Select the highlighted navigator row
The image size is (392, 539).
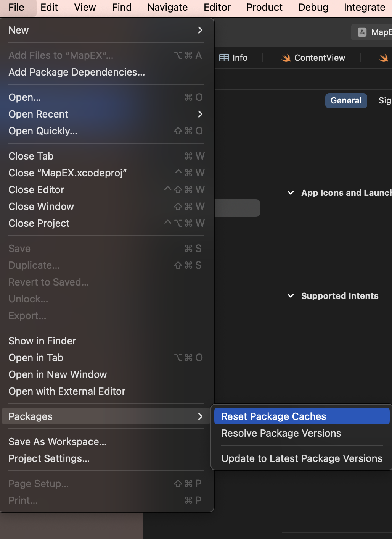237,208
